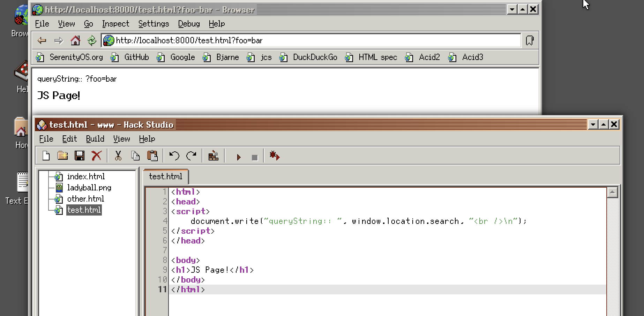644x316 pixels.
Task: Open the Browser Go menu
Action: [x=88, y=24]
